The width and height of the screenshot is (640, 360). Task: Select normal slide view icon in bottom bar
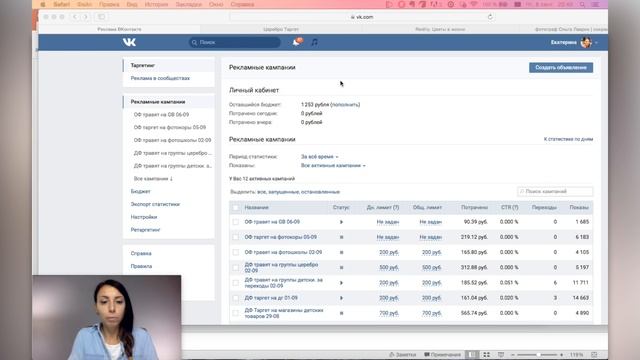[471, 355]
